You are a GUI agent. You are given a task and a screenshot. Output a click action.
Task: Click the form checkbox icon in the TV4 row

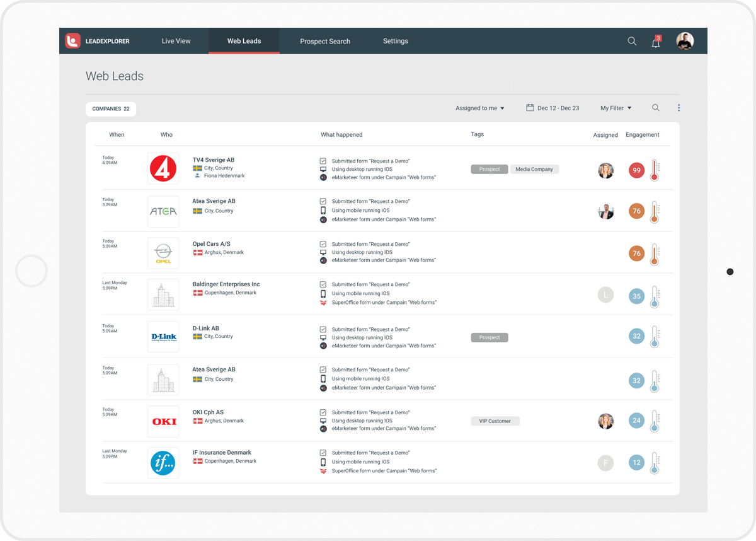(x=323, y=161)
